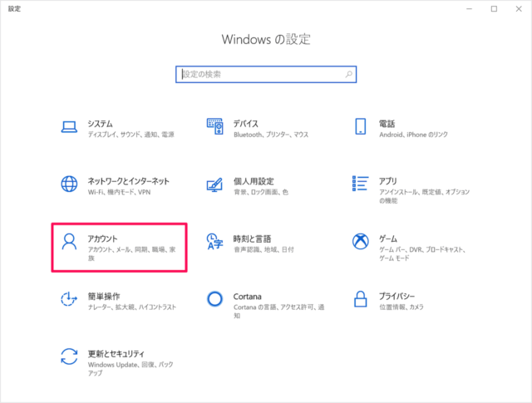Open 更新とセキュリティ settings title

click(116, 354)
